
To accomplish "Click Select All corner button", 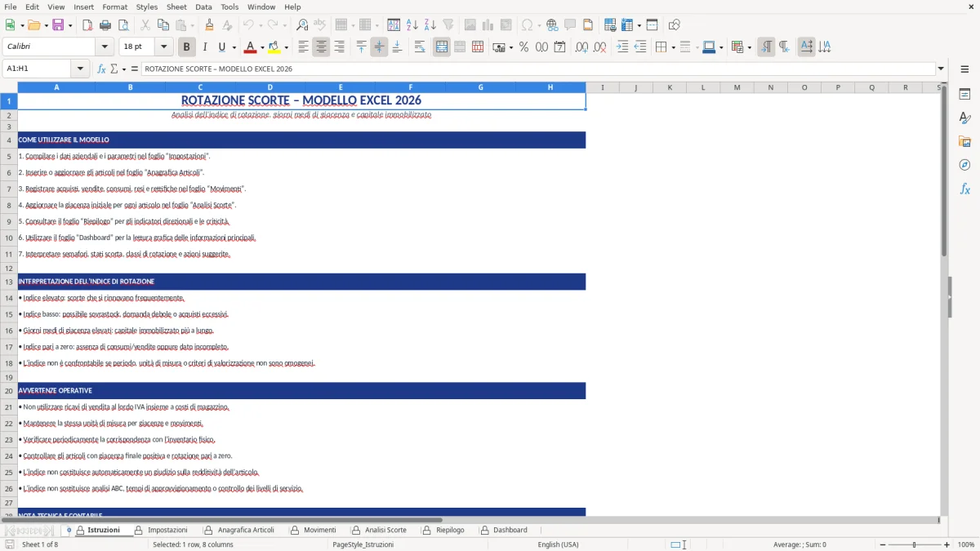I will pos(8,87).
